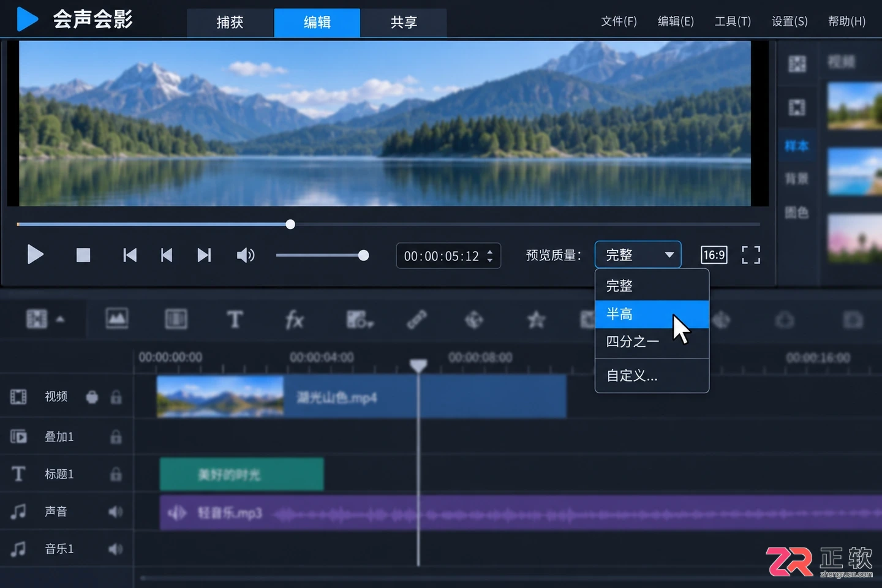Mute the preview speaker icon
This screenshot has height=588, width=882.
point(246,255)
